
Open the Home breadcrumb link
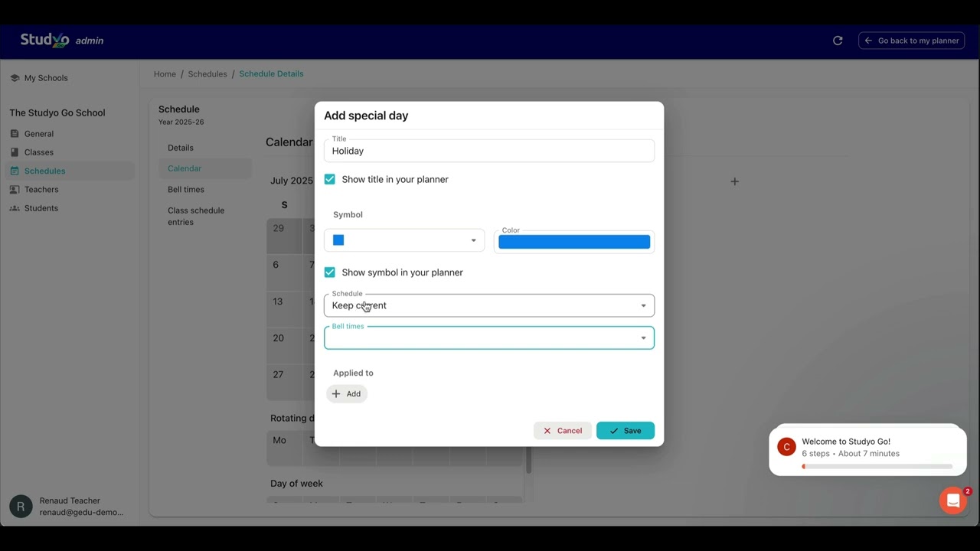[x=165, y=74]
